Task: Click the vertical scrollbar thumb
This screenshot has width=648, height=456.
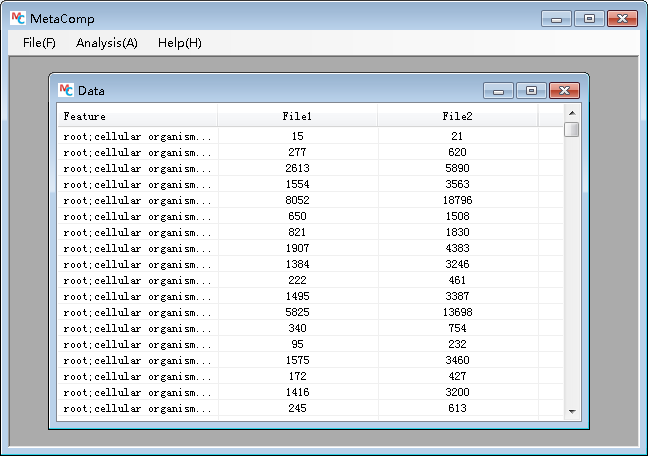Action: (571, 130)
